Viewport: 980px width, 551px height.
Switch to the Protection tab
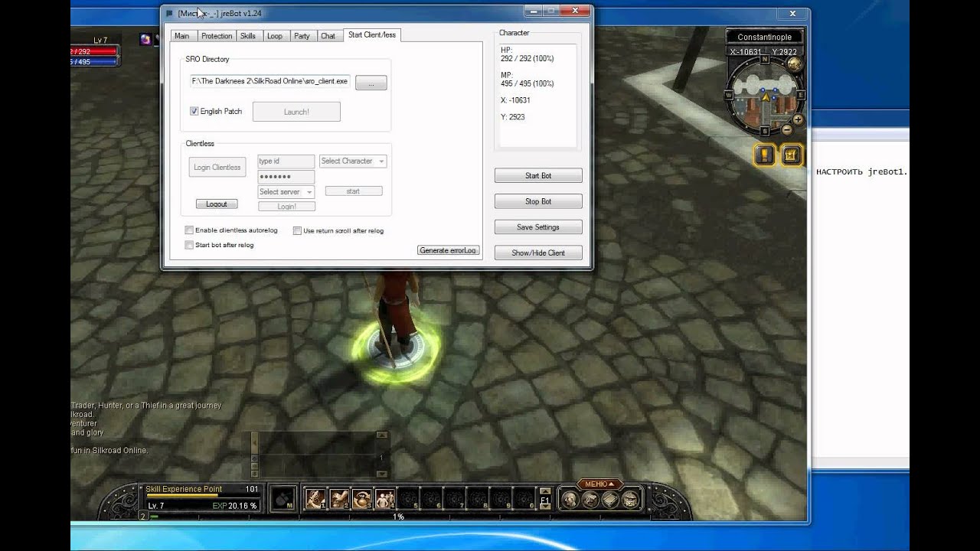tap(217, 36)
